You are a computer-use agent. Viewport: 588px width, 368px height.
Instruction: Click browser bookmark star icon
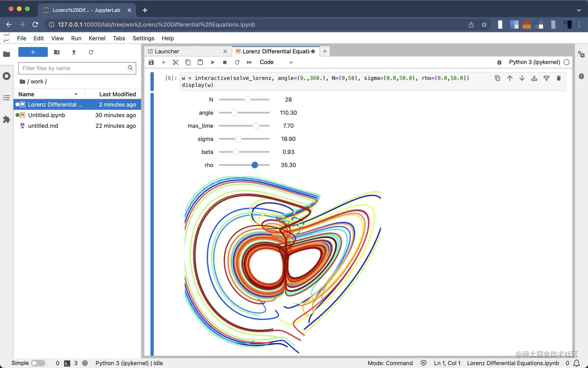(x=484, y=25)
